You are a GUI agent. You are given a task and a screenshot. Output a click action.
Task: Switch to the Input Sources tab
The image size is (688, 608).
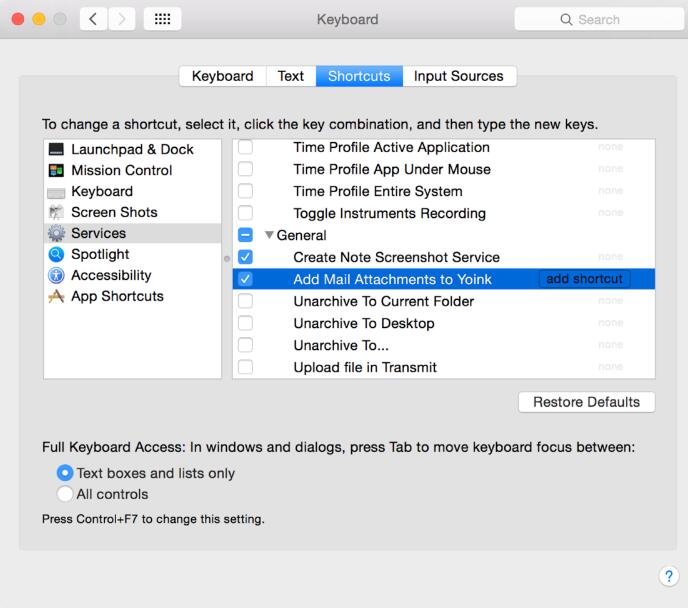point(459,76)
